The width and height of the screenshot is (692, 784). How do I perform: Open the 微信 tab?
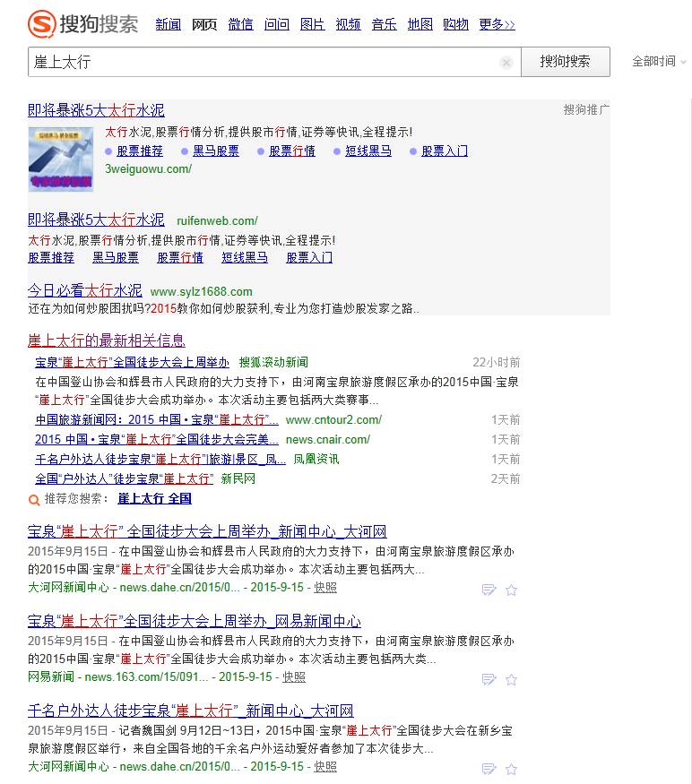[x=240, y=24]
